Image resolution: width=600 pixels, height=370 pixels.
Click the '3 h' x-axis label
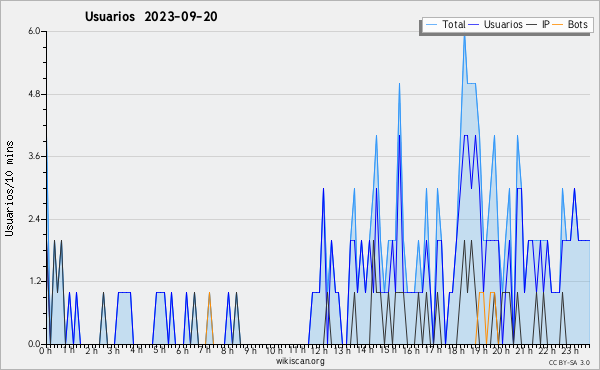tap(113, 351)
